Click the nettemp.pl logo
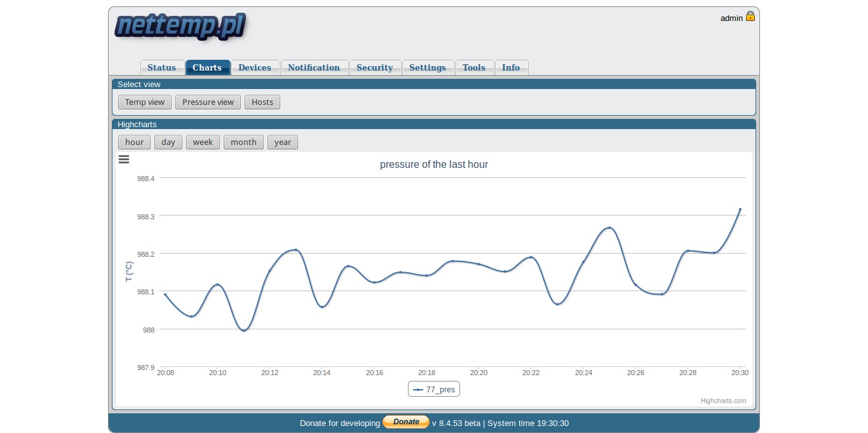The width and height of the screenshot is (868, 433). (x=180, y=27)
